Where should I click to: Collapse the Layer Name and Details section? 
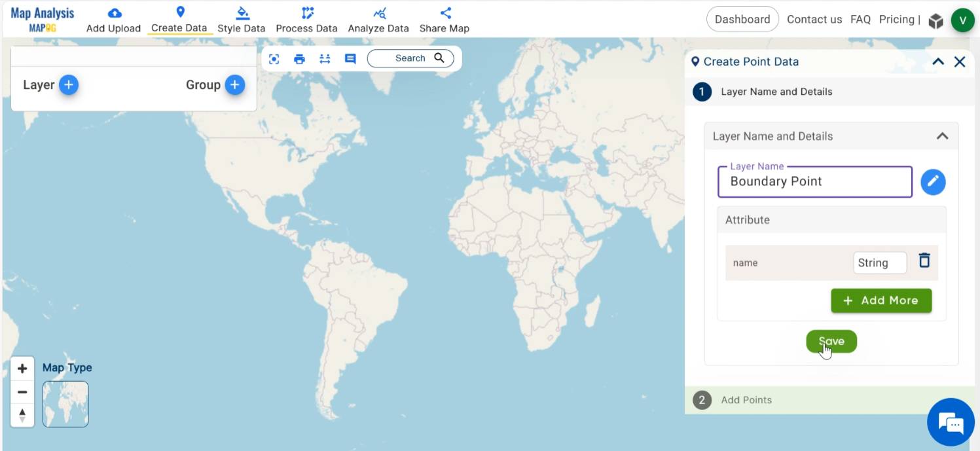pos(942,136)
